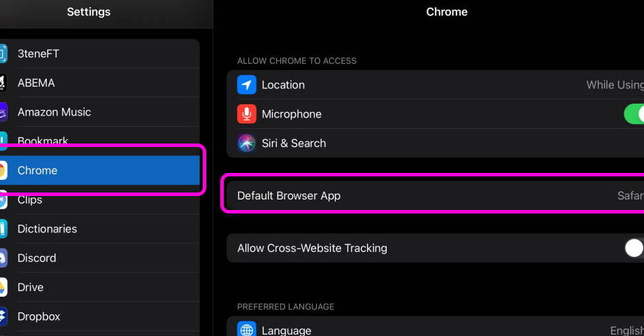Open Siri & Search settings row

click(x=436, y=143)
